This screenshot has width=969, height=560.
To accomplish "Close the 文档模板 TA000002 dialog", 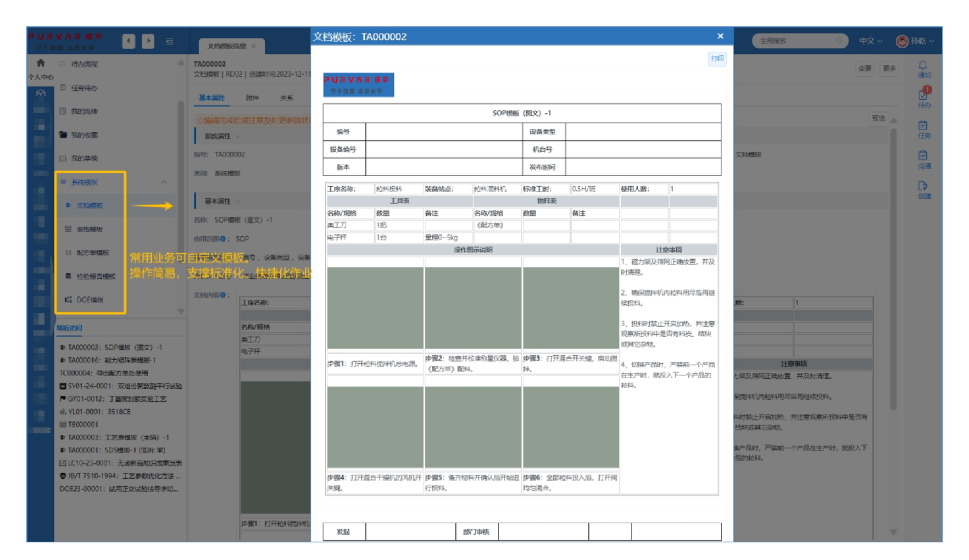I will [720, 36].
